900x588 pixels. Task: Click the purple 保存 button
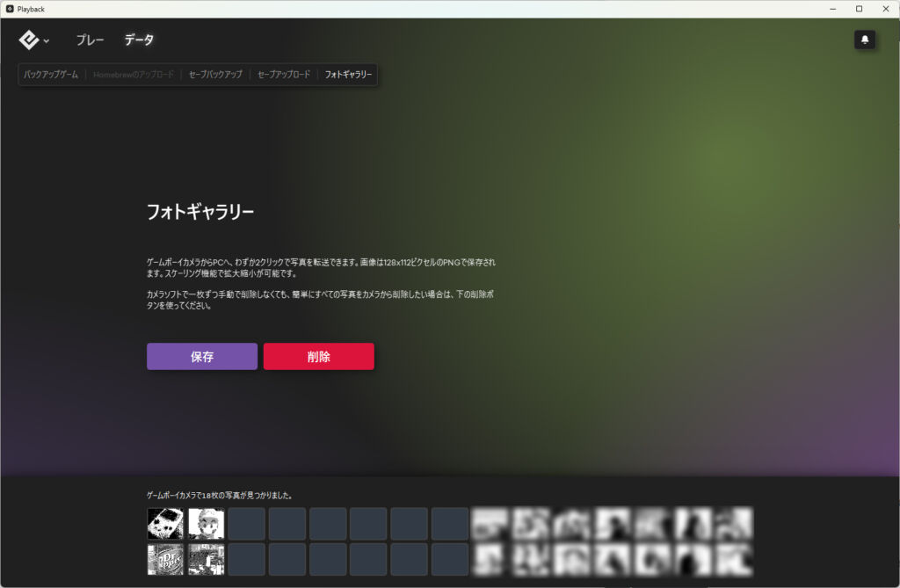click(202, 357)
